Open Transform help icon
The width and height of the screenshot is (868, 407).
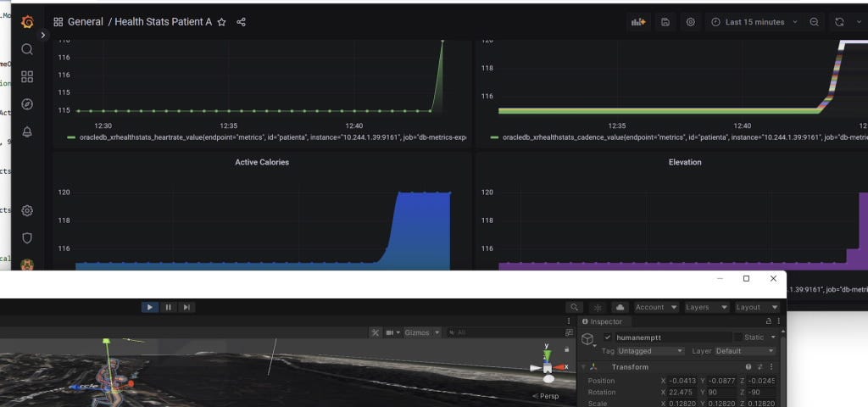click(748, 366)
